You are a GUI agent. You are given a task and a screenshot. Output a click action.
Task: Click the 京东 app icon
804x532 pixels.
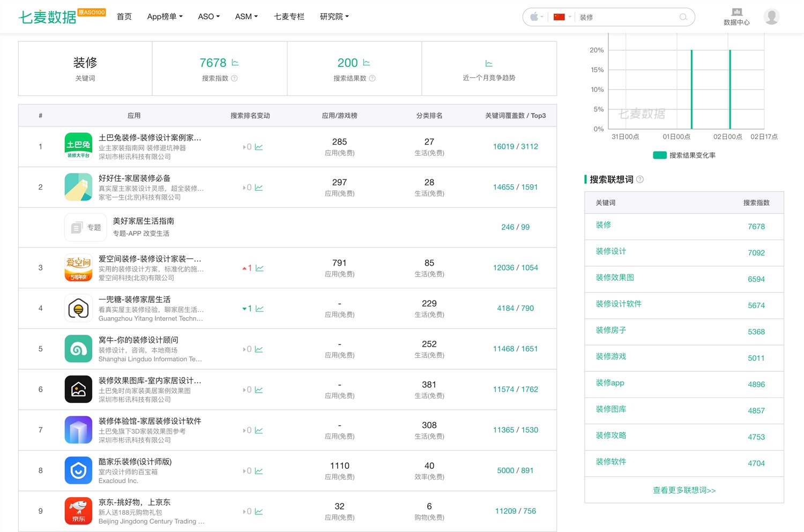pos(78,511)
